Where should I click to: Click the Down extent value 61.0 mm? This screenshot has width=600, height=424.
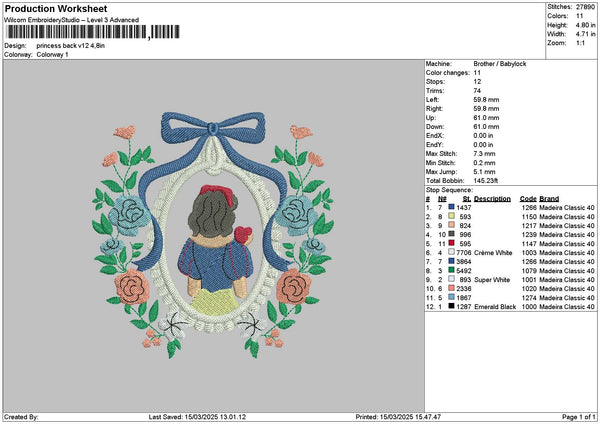tap(486, 127)
